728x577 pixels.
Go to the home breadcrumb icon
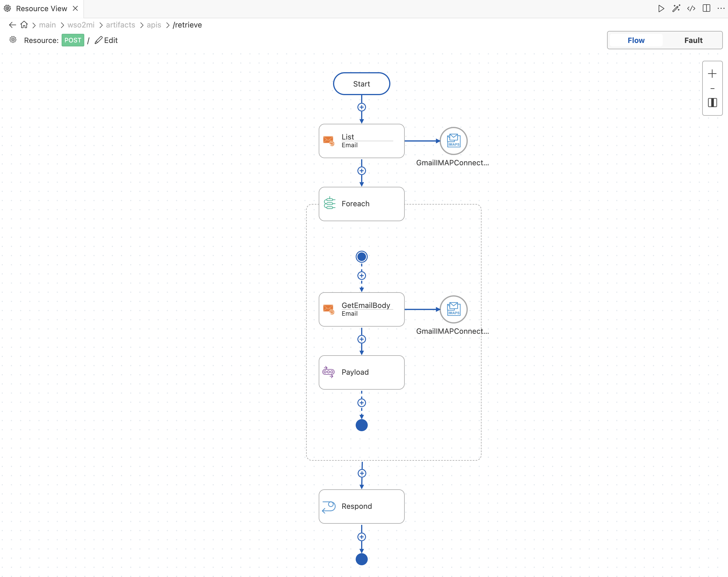click(x=24, y=25)
